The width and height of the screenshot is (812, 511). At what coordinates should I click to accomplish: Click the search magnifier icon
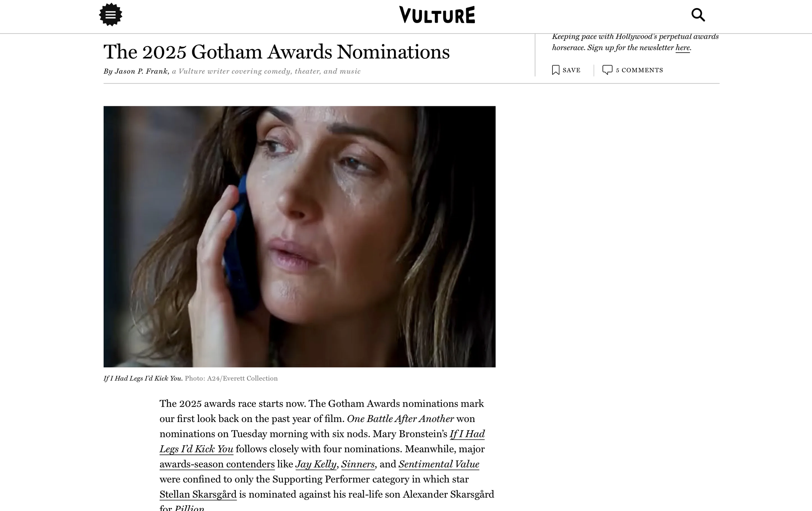698,15
